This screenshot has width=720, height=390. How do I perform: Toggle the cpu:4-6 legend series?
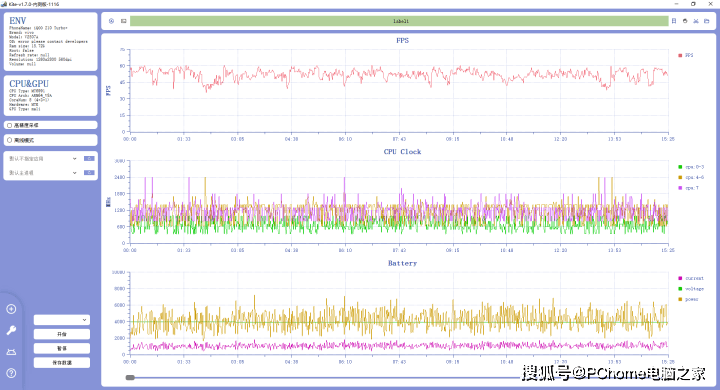click(691, 177)
